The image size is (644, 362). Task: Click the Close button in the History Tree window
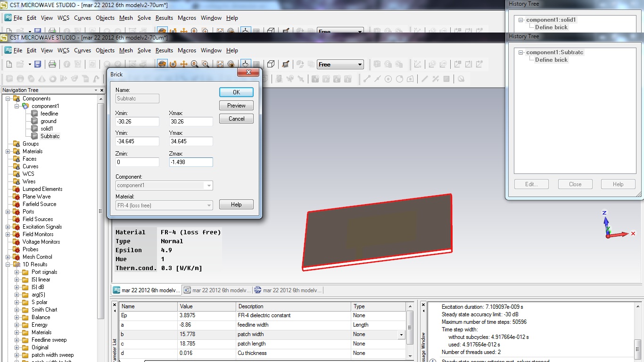point(575,184)
